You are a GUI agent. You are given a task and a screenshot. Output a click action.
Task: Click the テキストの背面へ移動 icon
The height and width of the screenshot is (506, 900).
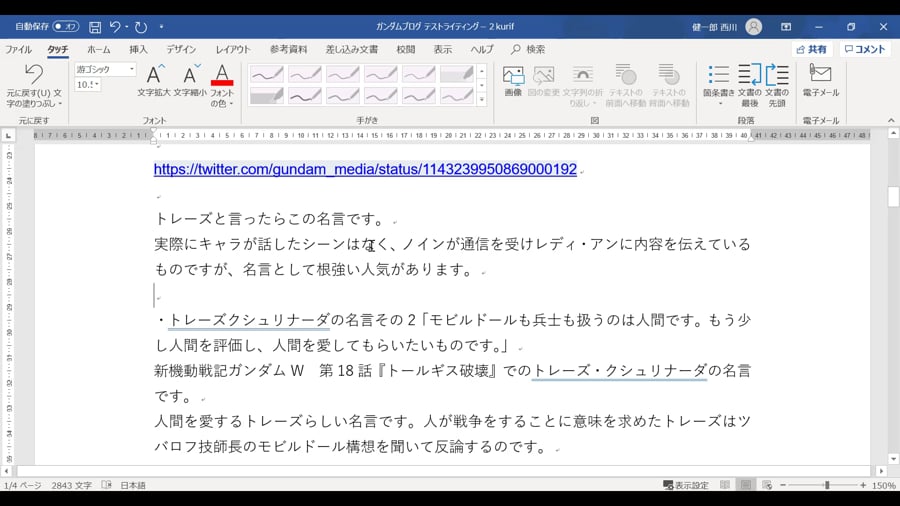669,85
